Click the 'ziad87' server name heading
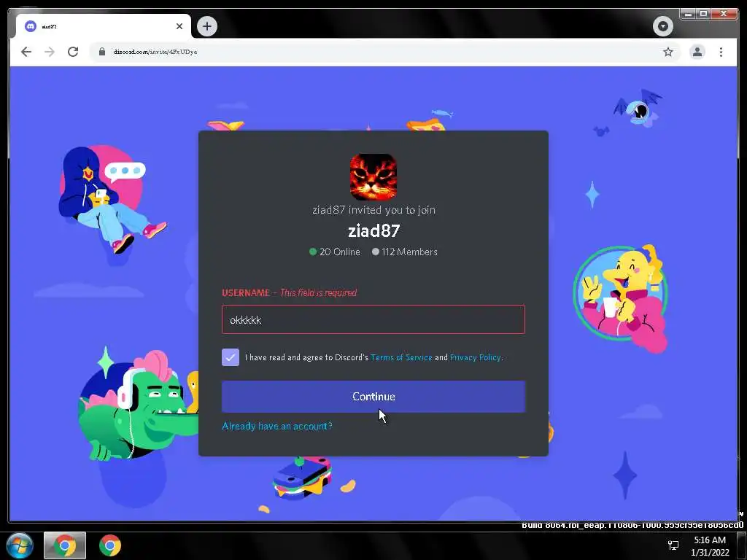 coord(373,231)
